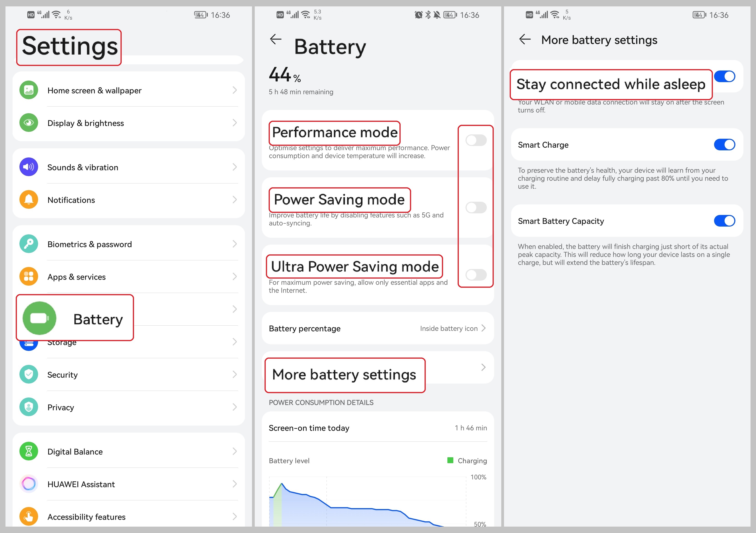Tap the Home screen & wallpaper icon
Viewport: 756px width, 533px height.
[29, 90]
